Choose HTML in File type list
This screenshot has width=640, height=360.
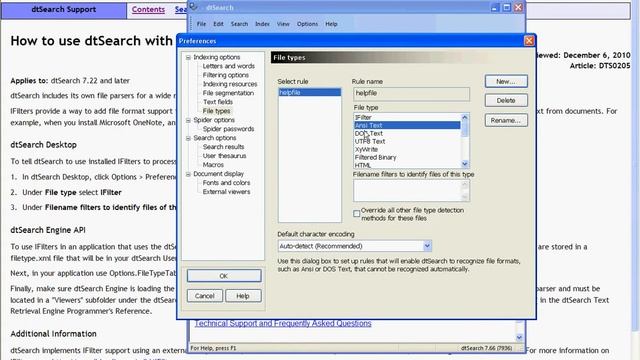pyautogui.click(x=407, y=165)
